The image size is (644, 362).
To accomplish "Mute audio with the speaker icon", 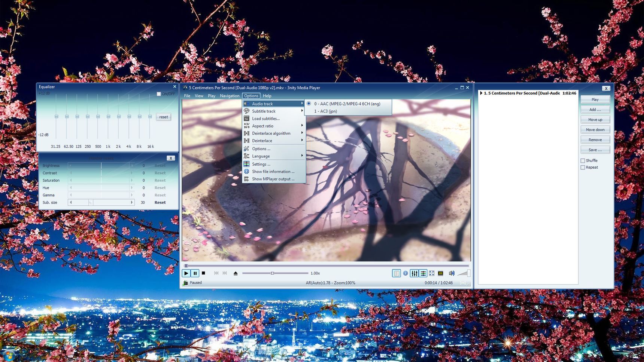I will pyautogui.click(x=452, y=273).
